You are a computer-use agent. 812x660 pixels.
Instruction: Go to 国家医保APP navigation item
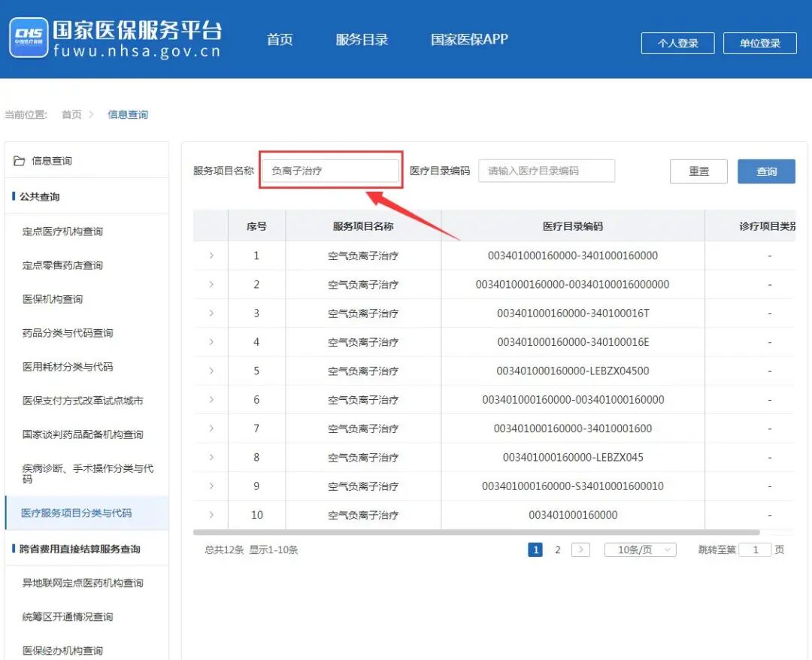(x=468, y=40)
